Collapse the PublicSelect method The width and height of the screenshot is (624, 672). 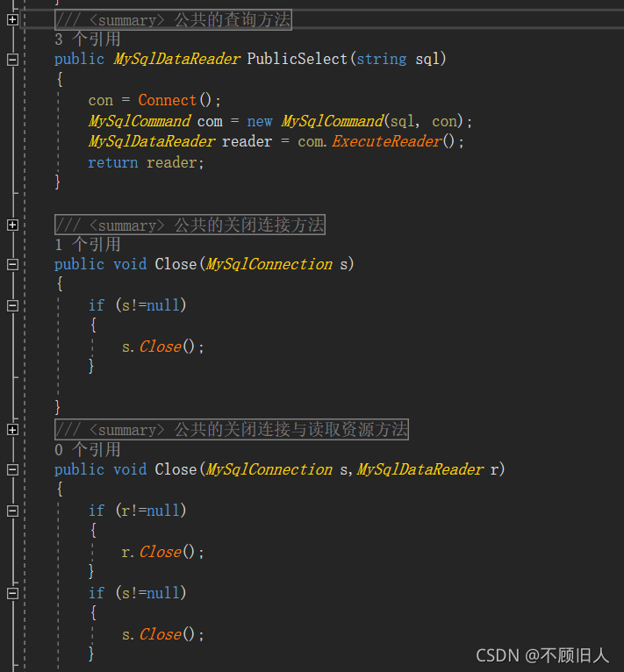click(x=12, y=59)
